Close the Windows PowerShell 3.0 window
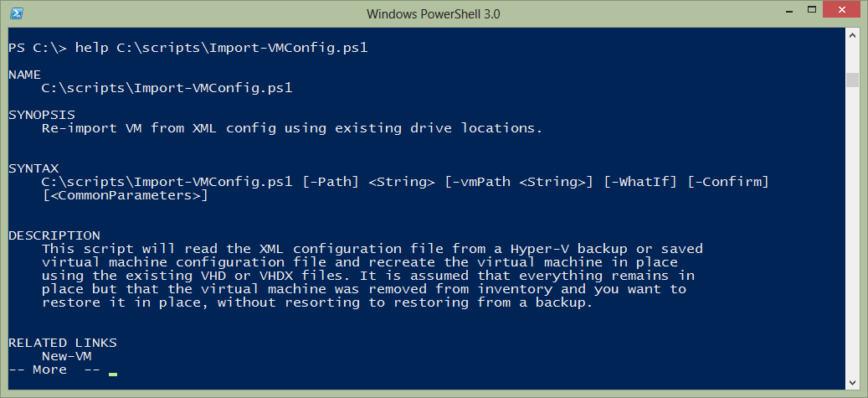This screenshot has width=868, height=398. 841,10
